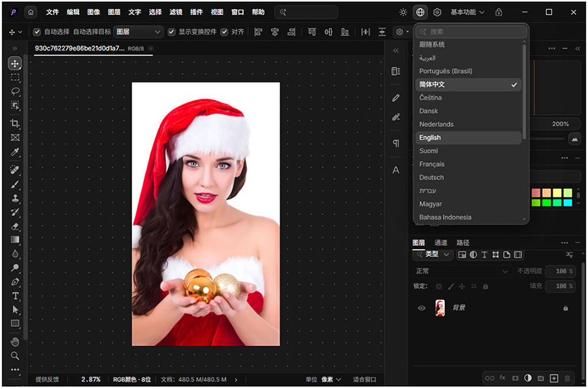588x389 pixels.
Task: Toggle the 显示变换控件 checkbox
Action: [x=171, y=32]
